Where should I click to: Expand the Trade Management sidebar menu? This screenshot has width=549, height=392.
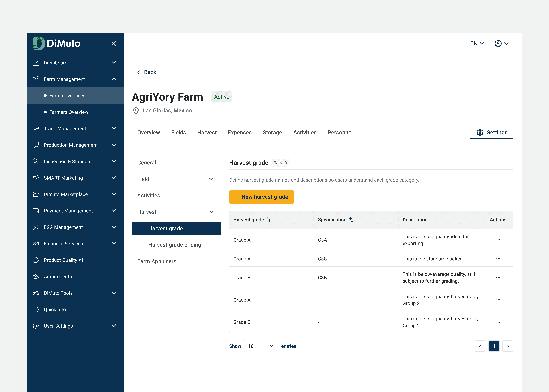coord(114,128)
